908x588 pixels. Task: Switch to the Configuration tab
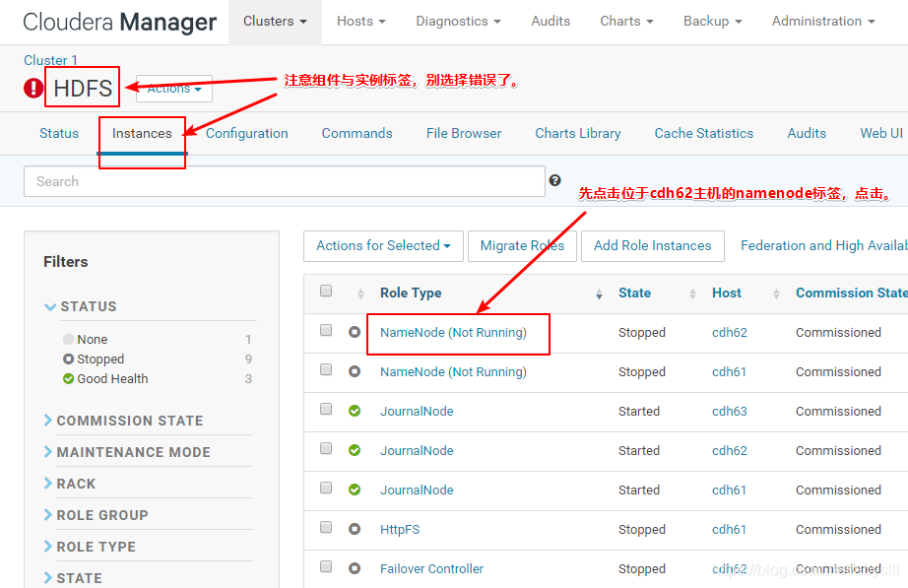point(246,133)
